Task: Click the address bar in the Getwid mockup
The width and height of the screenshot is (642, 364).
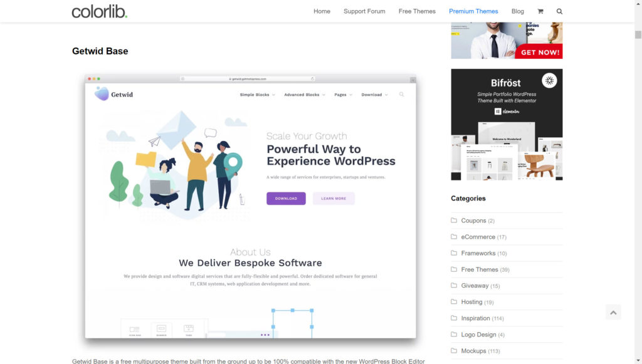Action: point(248,79)
